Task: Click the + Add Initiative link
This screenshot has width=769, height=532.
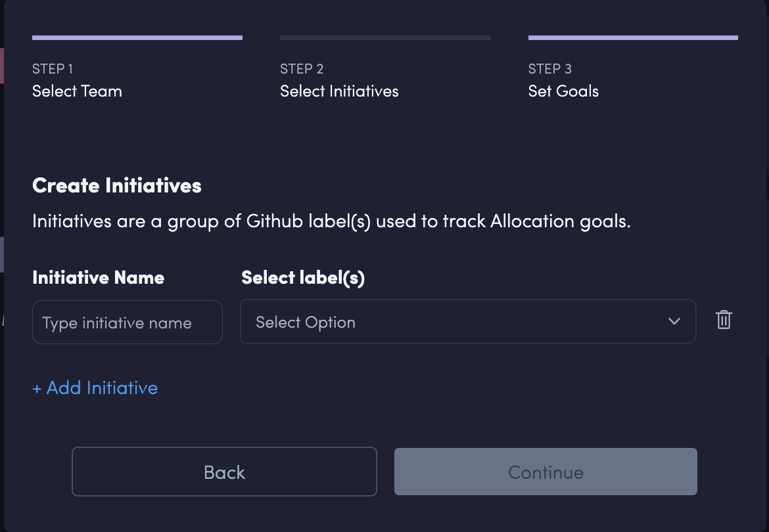Action: (95, 388)
